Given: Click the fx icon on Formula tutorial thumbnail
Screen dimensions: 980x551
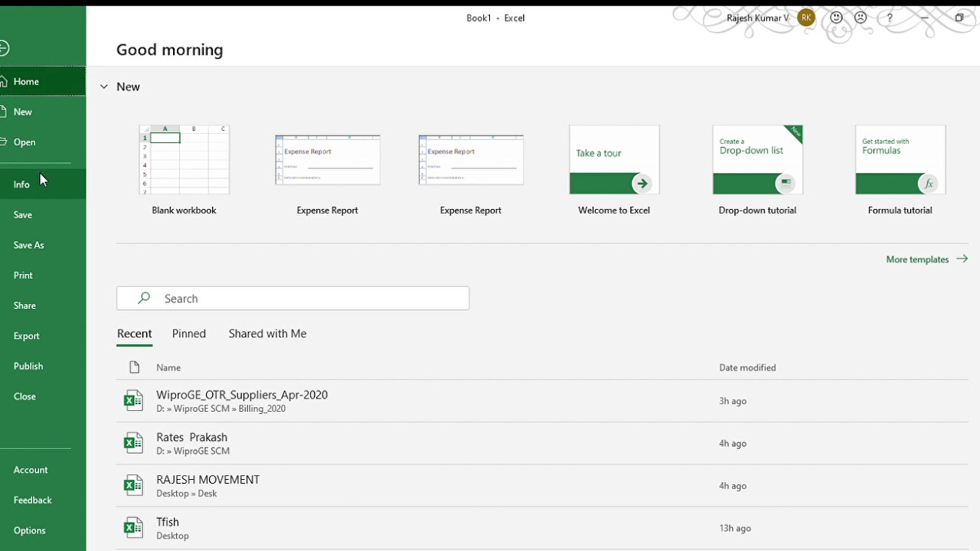Looking at the screenshot, I should tap(928, 184).
